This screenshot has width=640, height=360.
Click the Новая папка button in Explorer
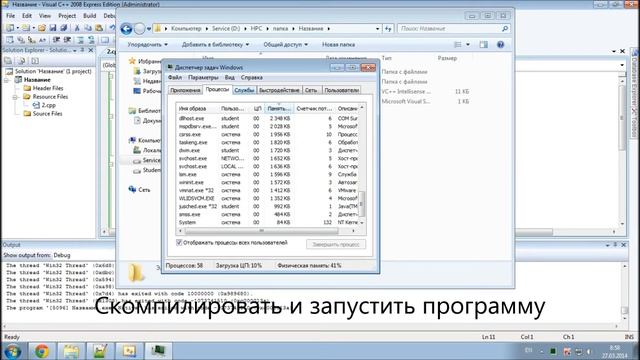[x=338, y=44]
